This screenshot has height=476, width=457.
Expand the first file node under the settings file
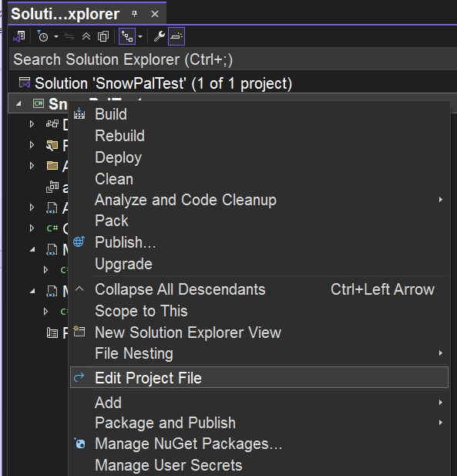[32, 208]
